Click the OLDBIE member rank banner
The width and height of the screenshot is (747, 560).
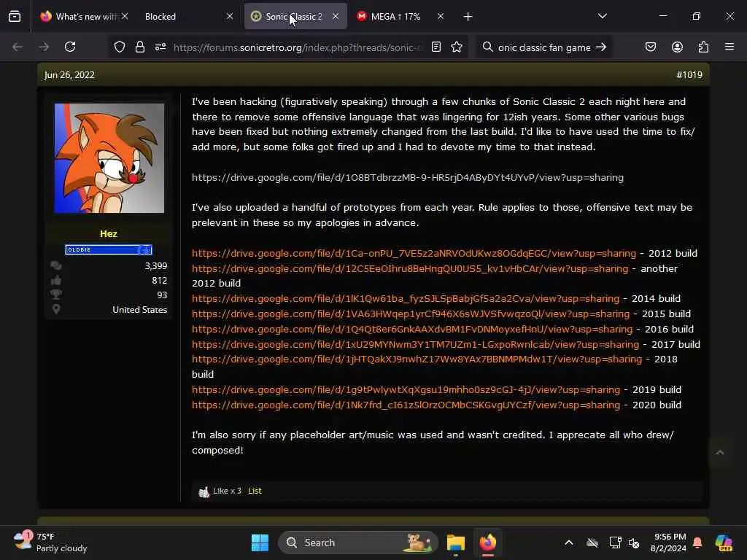tap(109, 249)
